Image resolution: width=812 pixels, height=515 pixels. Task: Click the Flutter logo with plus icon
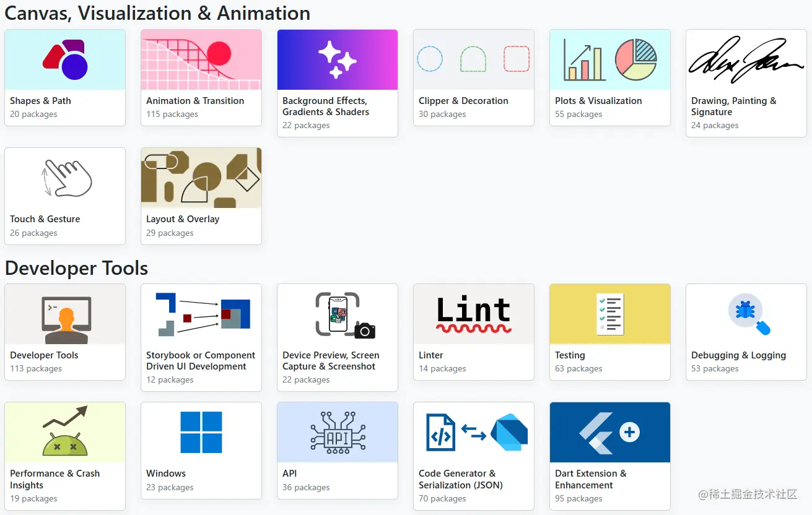pyautogui.click(x=610, y=432)
